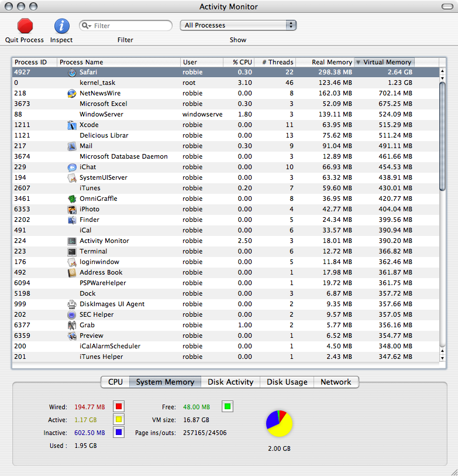Click the green Free color swatch
The width and height of the screenshot is (458, 476).
click(228, 406)
